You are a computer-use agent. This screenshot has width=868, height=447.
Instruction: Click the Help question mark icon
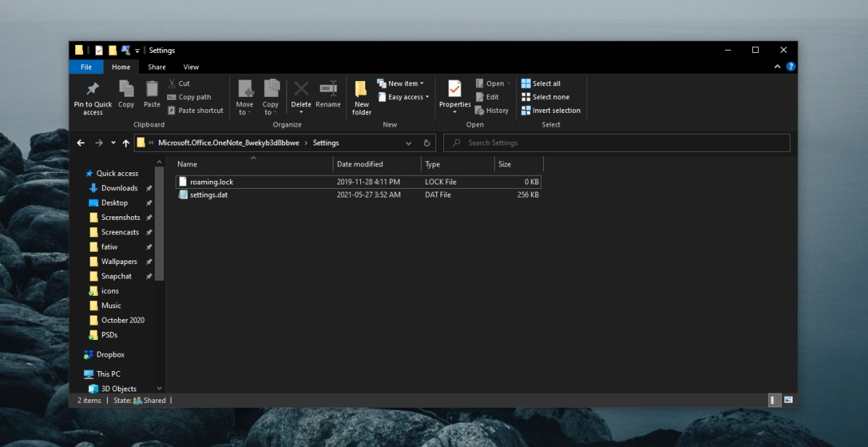click(791, 67)
